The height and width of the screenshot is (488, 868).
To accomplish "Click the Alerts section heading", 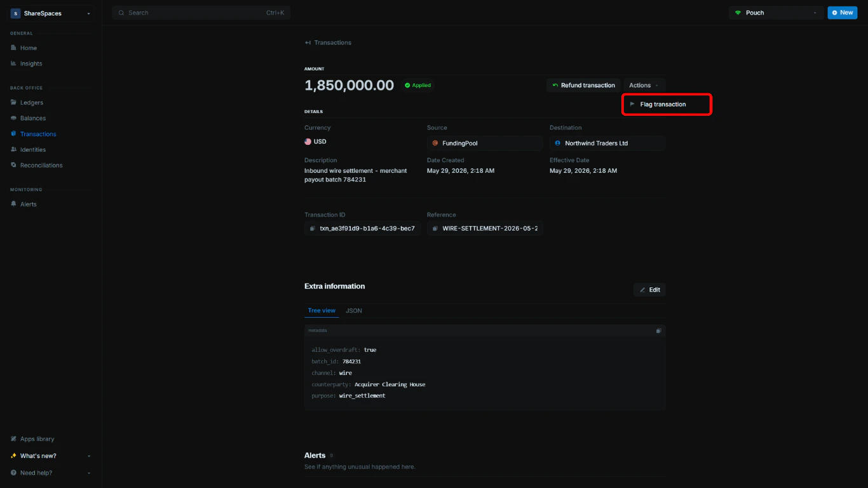I will tap(315, 456).
